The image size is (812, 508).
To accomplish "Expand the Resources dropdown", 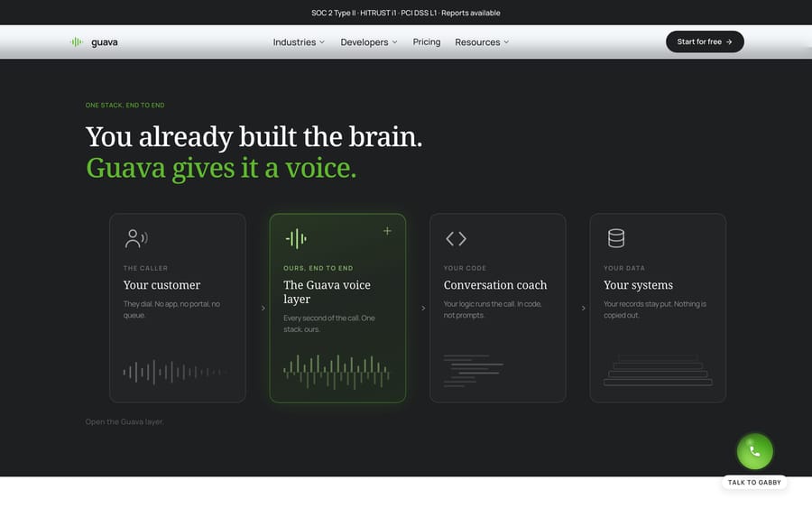I will 482,42.
